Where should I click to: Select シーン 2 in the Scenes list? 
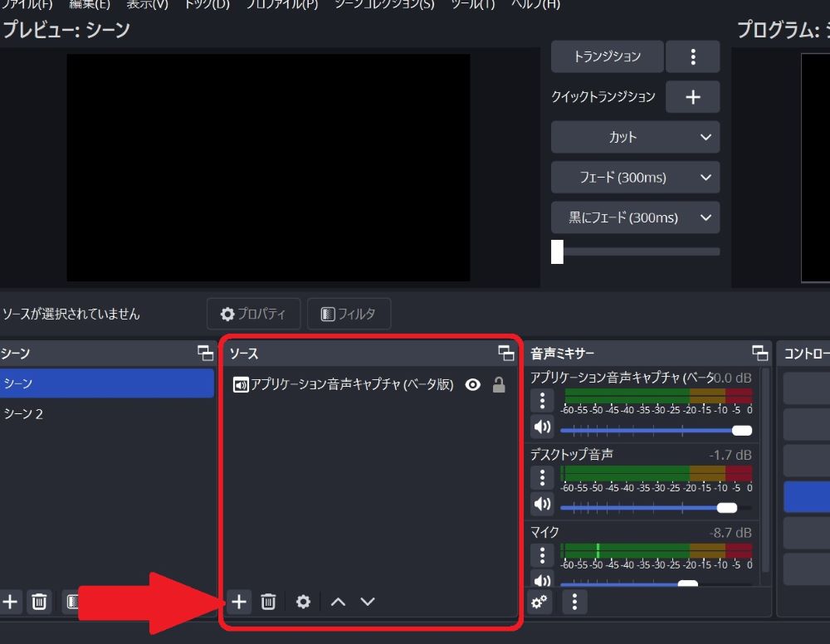point(107,413)
